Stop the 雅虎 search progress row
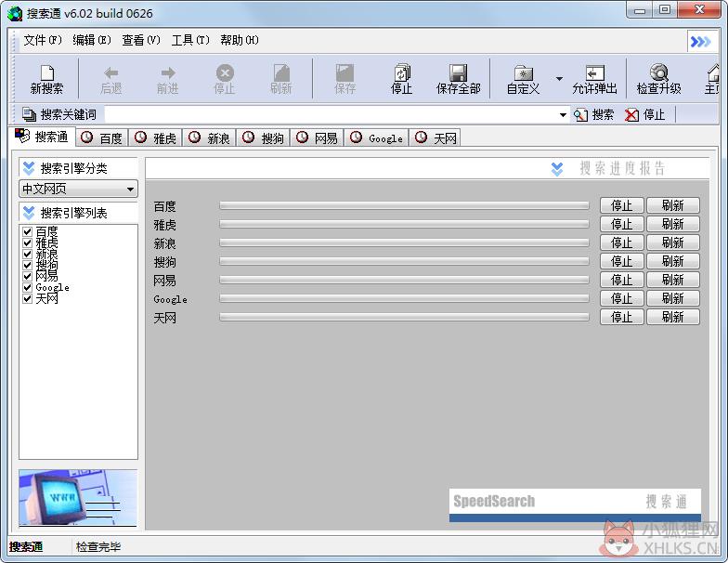 coord(622,224)
